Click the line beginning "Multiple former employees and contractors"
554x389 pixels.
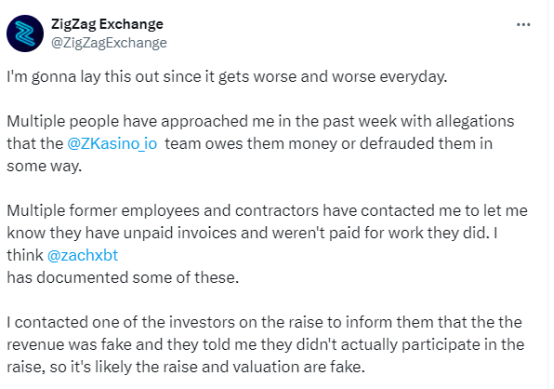click(x=267, y=211)
